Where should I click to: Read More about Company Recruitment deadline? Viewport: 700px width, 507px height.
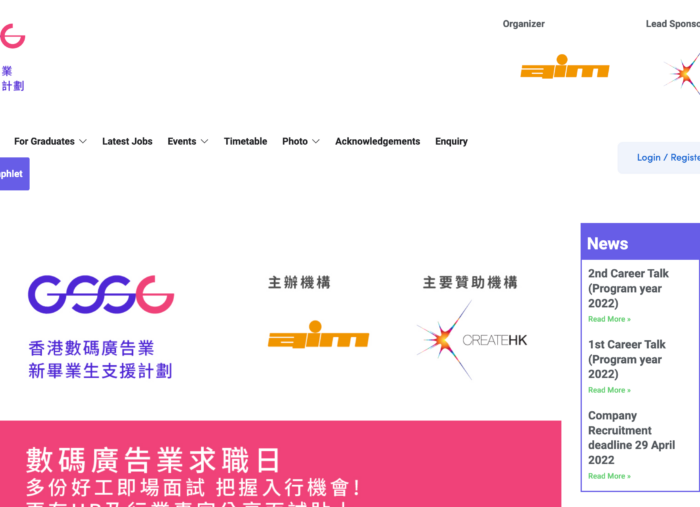point(609,476)
